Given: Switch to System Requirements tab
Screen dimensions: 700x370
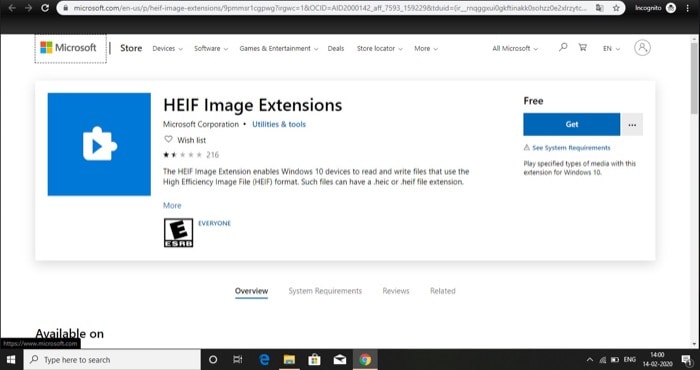Looking at the screenshot, I should pyautogui.click(x=325, y=291).
